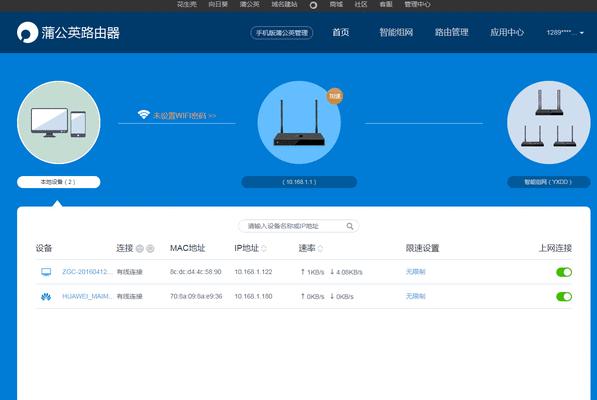597x400 pixels.
Task: Open 路由管理 menu
Action: tap(452, 32)
